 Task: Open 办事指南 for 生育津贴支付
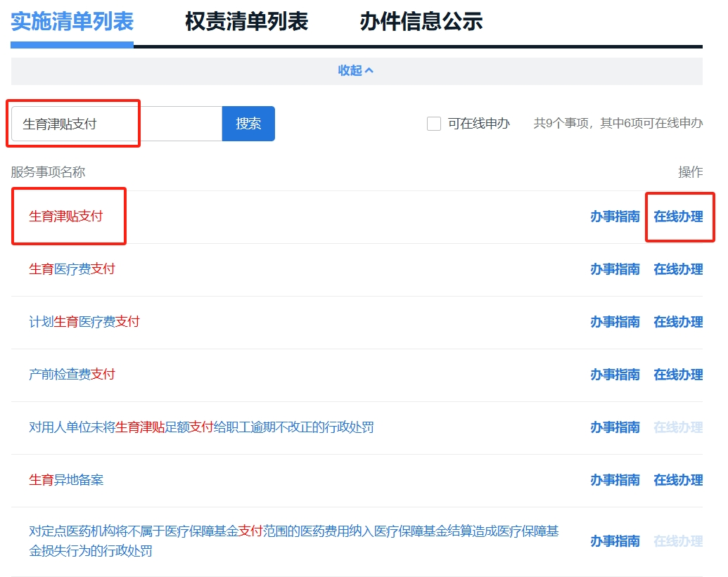pyautogui.click(x=615, y=216)
